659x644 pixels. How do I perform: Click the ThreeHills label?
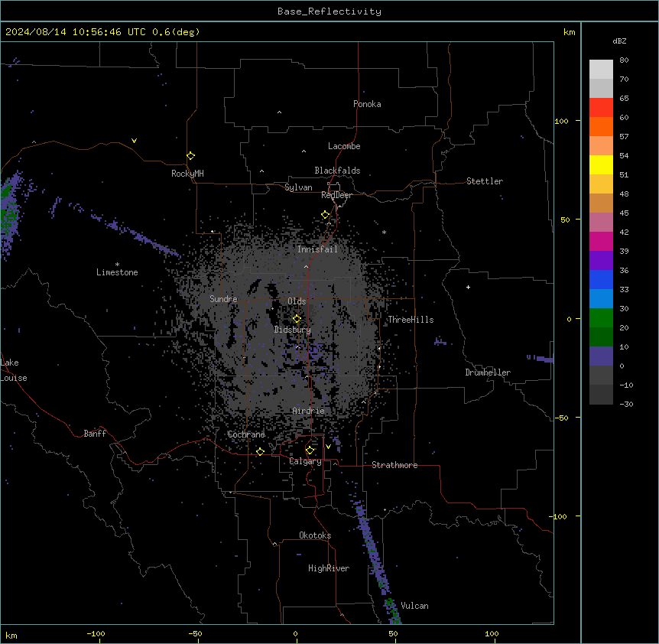click(x=411, y=320)
